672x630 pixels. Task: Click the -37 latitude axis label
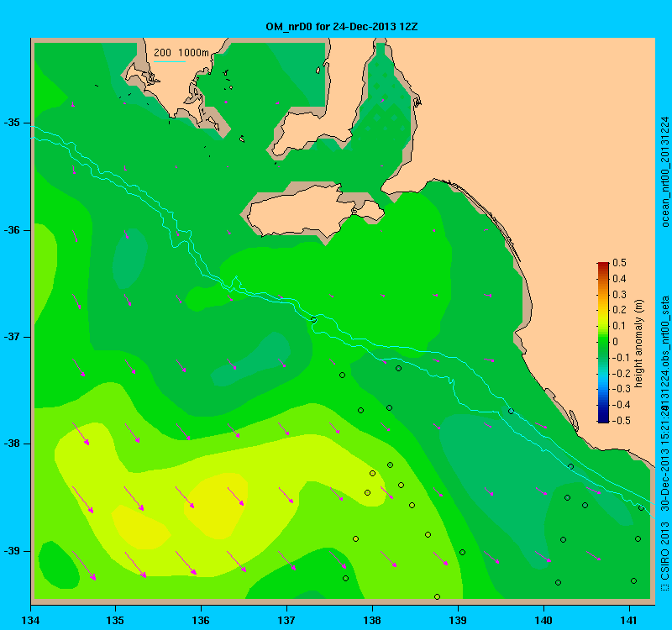[12, 337]
